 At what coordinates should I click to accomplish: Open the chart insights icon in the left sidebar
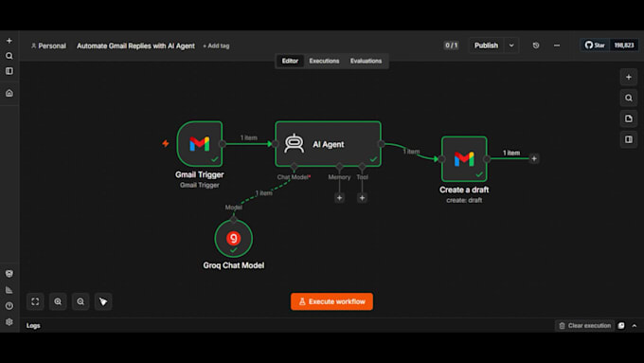[9, 290]
